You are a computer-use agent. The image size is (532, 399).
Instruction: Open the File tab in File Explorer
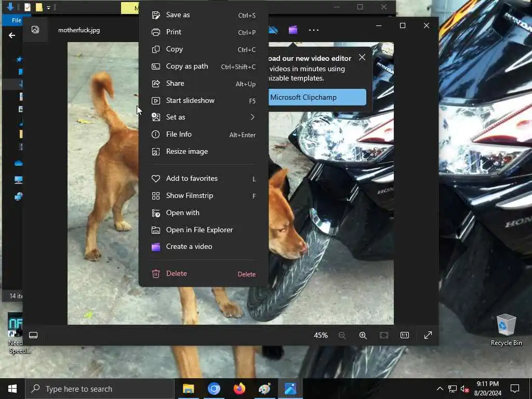(16, 20)
